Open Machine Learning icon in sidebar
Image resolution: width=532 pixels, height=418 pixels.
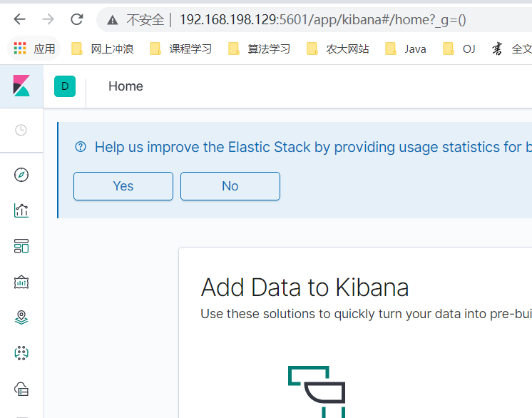pyautogui.click(x=21, y=352)
